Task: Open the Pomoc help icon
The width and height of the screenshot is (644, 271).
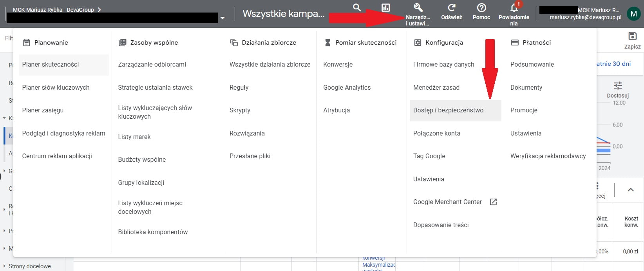Action: [x=481, y=8]
